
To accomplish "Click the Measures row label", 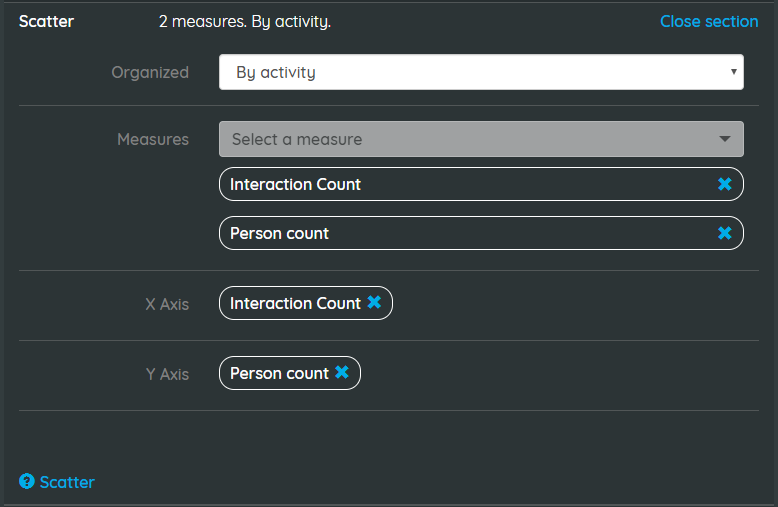I will pos(153,139).
